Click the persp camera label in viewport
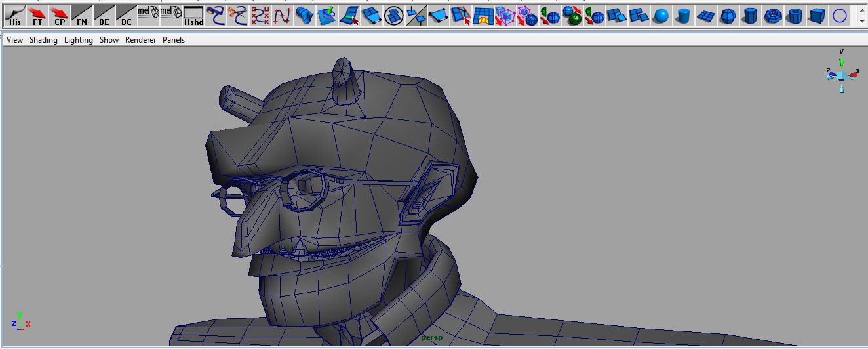 coord(432,338)
